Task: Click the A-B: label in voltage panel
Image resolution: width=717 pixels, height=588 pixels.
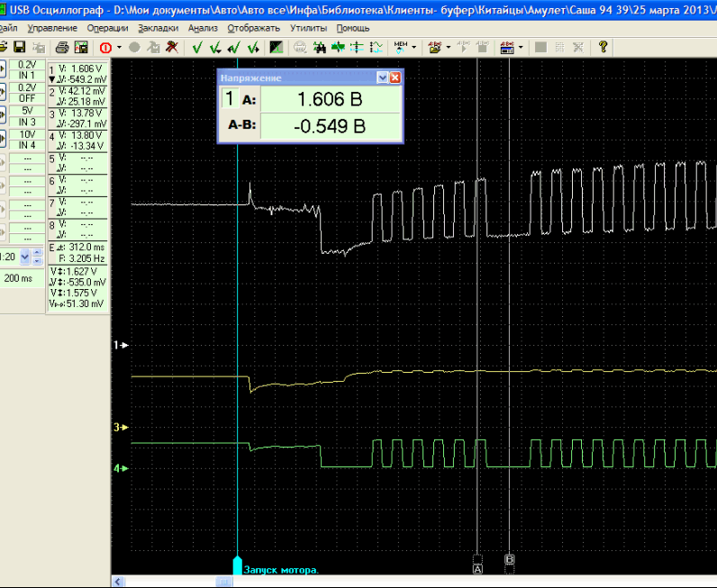Action: click(x=241, y=127)
